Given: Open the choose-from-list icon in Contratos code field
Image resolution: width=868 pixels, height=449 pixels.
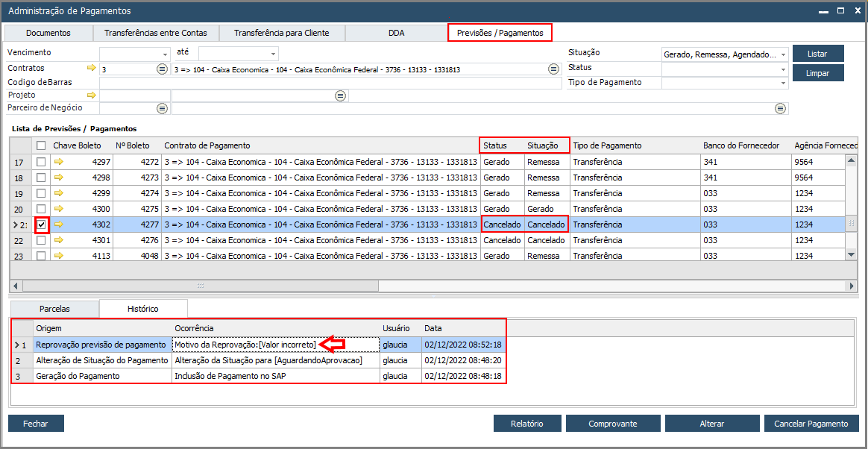Looking at the screenshot, I should point(162,69).
